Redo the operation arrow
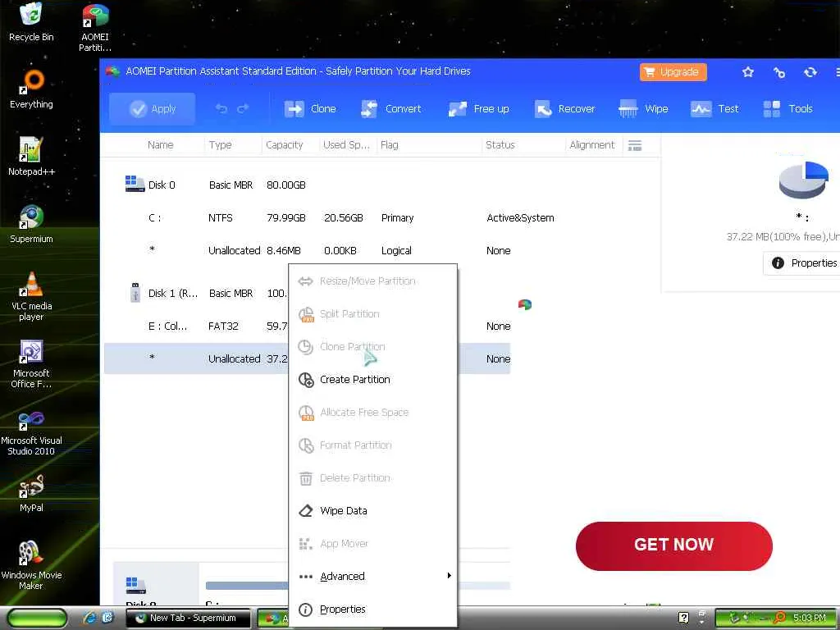This screenshot has width=840, height=630. tap(243, 109)
